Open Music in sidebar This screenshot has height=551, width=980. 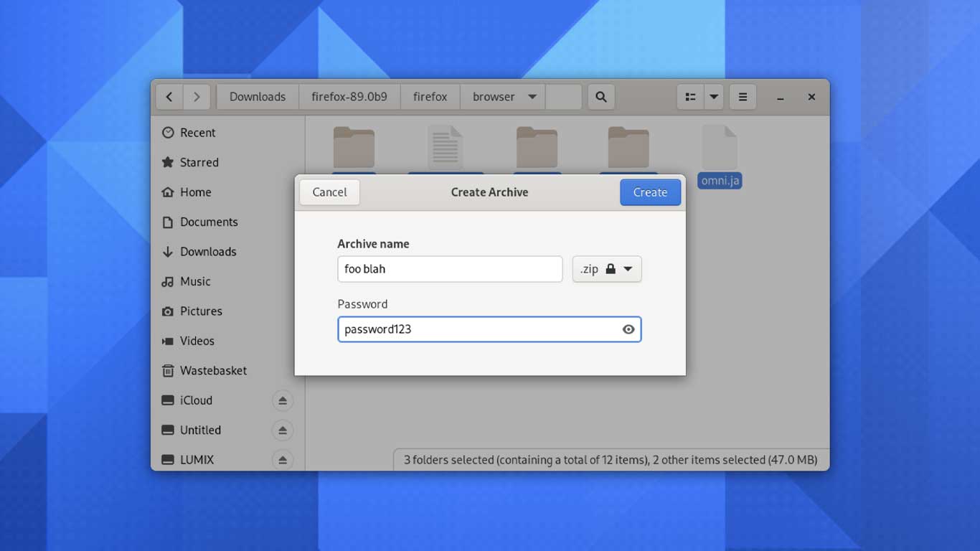(x=228, y=281)
